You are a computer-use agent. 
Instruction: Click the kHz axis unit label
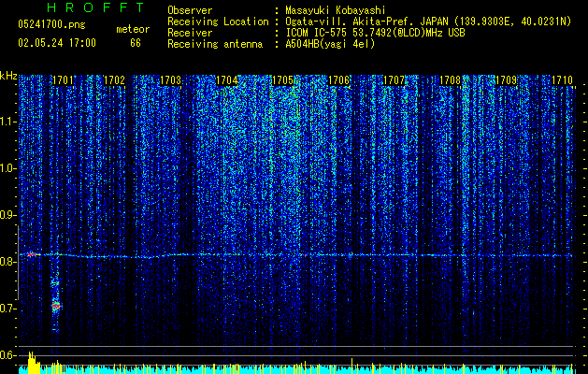click(8, 76)
